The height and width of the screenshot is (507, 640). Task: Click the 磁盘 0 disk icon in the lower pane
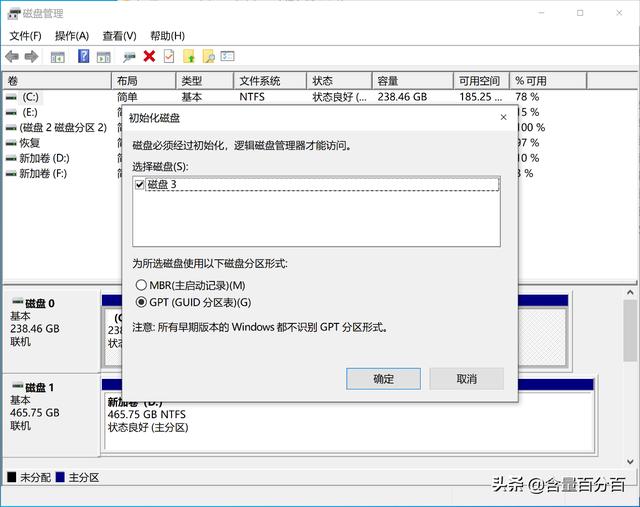click(x=18, y=302)
